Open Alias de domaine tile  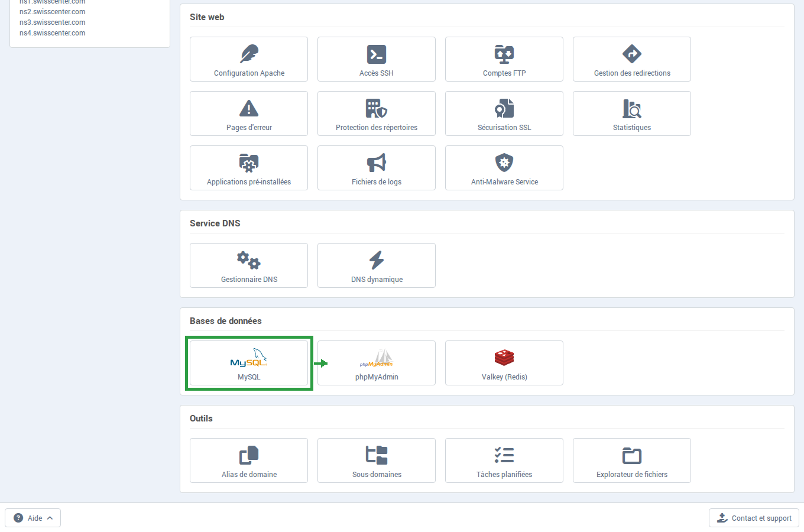tap(249, 460)
